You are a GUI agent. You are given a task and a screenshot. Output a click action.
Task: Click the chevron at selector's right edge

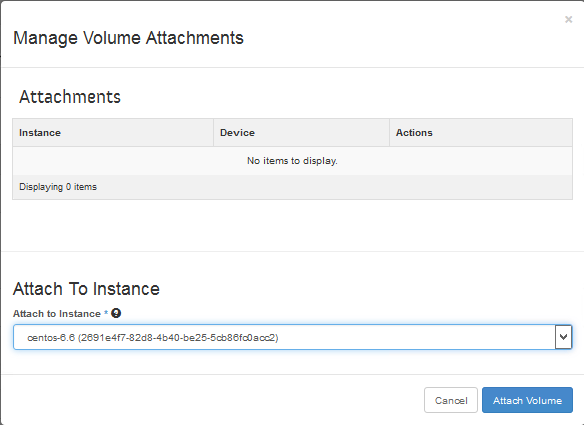564,337
